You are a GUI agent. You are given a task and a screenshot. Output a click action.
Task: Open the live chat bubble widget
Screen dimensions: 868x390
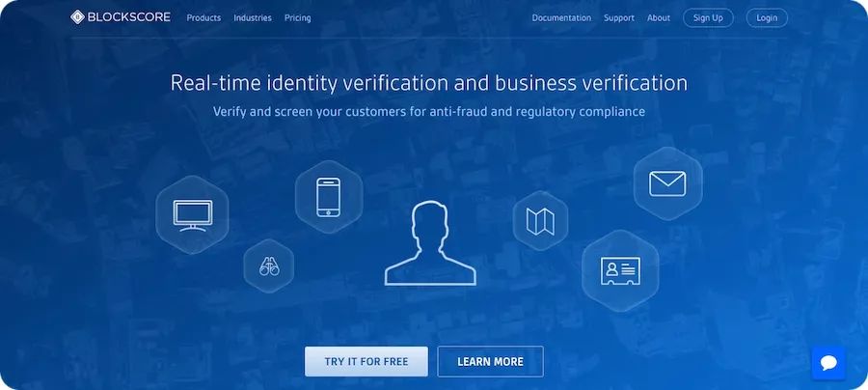click(x=828, y=363)
